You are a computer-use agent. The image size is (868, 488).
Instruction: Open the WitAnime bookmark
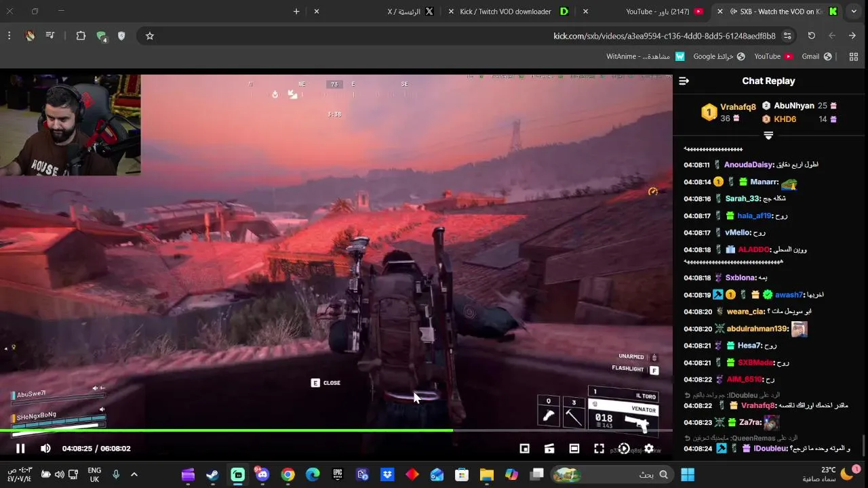646,56
